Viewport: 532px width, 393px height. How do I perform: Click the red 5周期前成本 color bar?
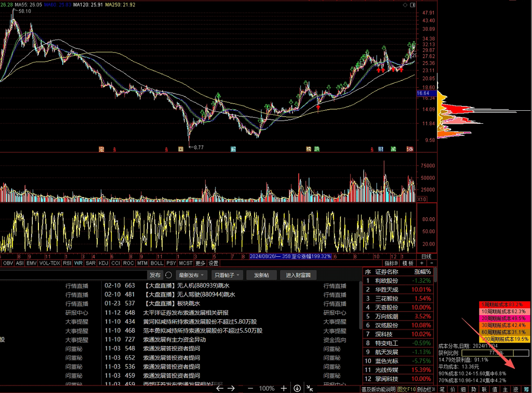(504, 304)
